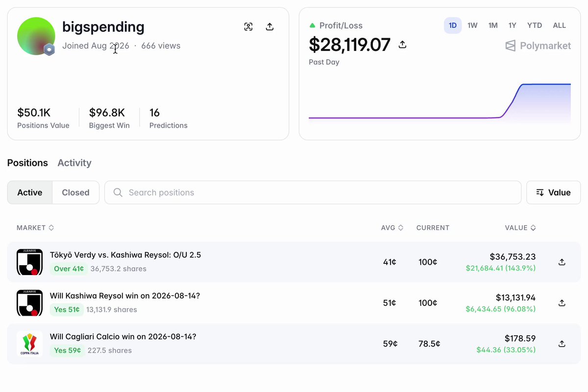Open Tōkyō Verdy vs. Kashiwa Reysol market
The height and width of the screenshot is (392, 588).
click(125, 255)
